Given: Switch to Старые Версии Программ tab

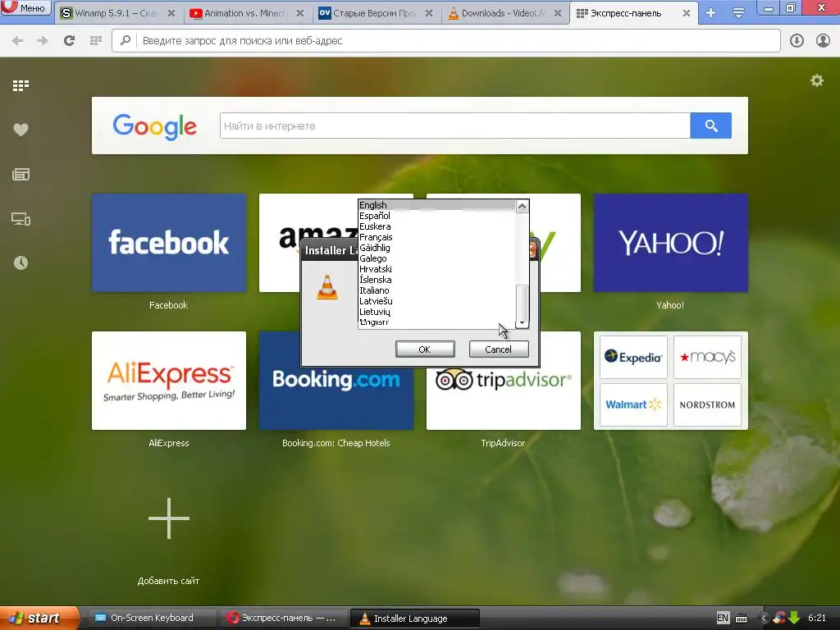Looking at the screenshot, I should pyautogui.click(x=373, y=13).
